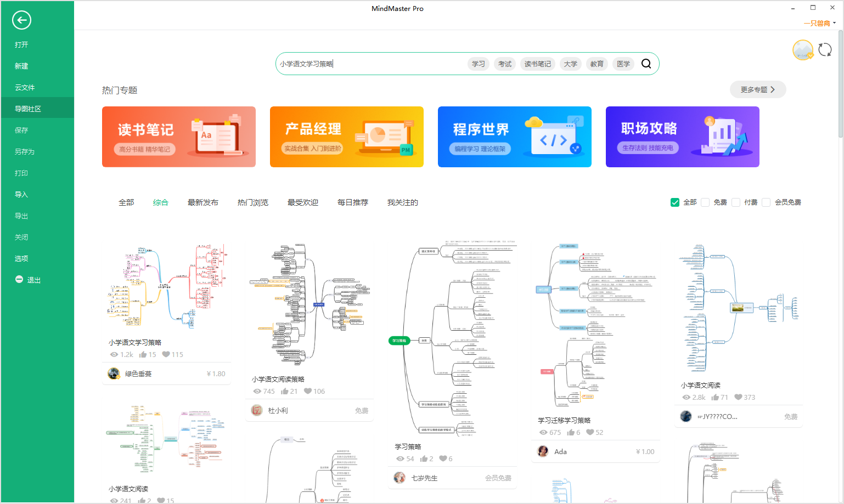Switch to the 最新发布 tab
This screenshot has width=844, height=504.
point(203,202)
